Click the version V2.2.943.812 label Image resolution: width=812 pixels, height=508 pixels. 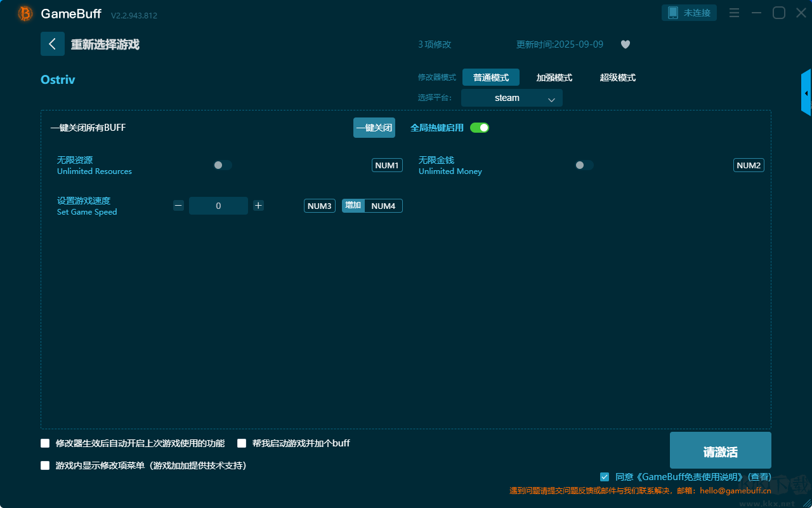[x=134, y=15]
